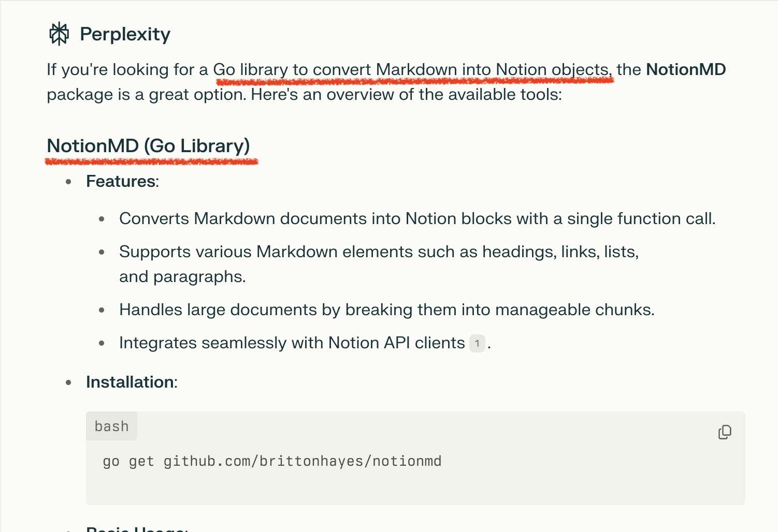This screenshot has height=532, width=778.
Task: Open citation badge number 1
Action: point(477,343)
